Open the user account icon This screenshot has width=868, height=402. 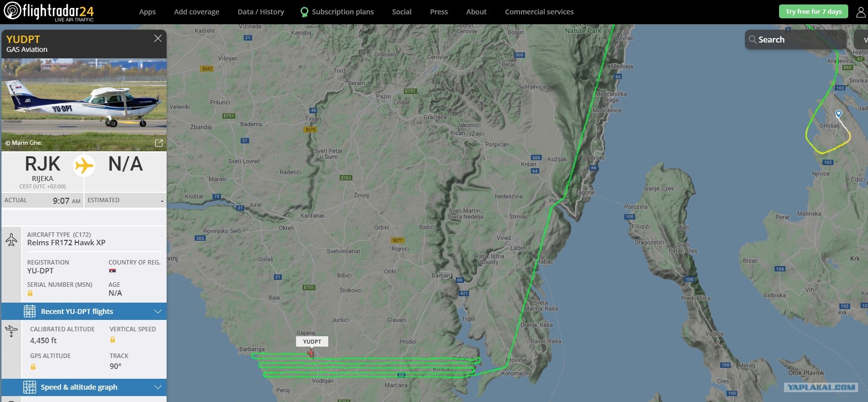[x=861, y=12]
